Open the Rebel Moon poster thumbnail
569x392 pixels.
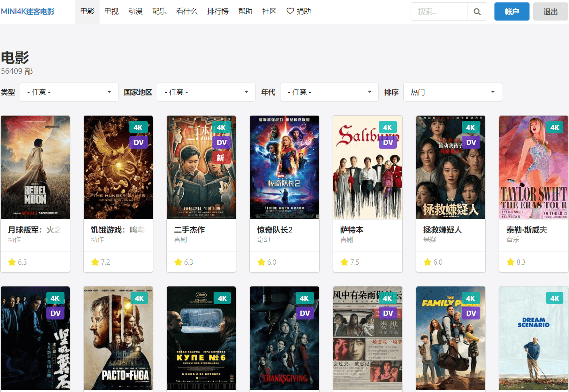tap(35, 168)
